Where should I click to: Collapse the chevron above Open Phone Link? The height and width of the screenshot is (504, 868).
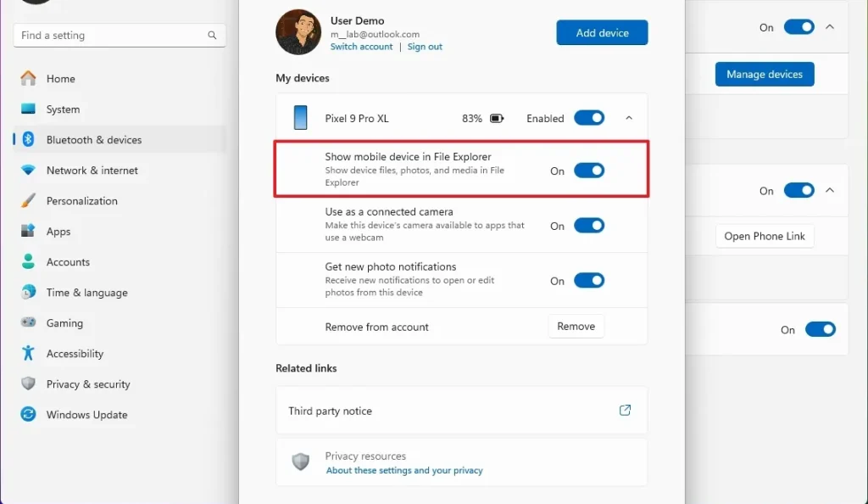pyautogui.click(x=830, y=190)
